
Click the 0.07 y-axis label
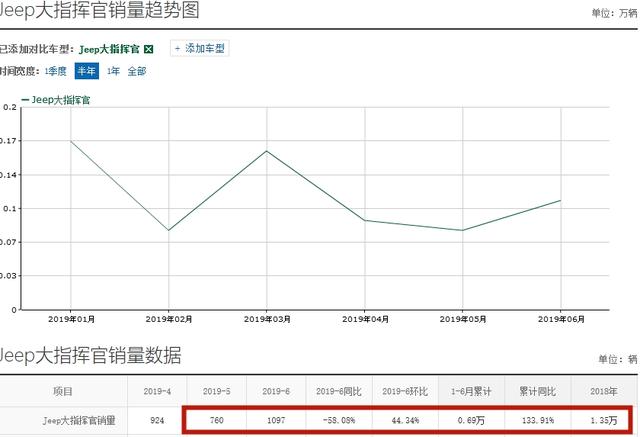click(8, 242)
